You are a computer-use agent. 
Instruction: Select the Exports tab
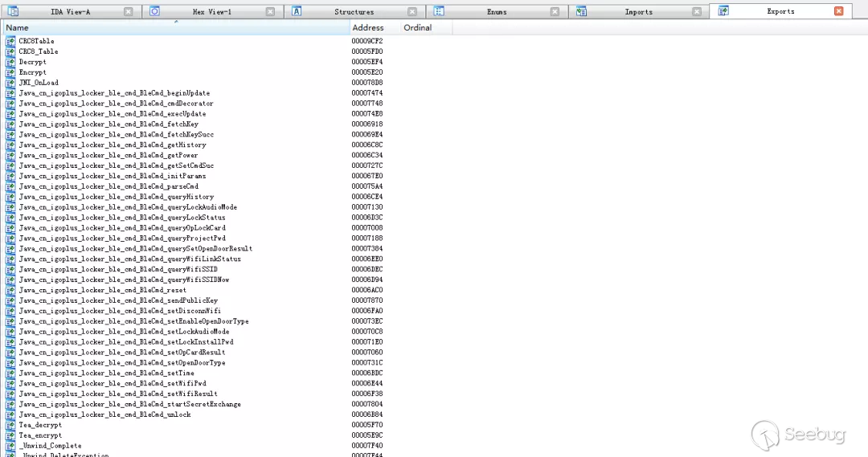point(780,11)
